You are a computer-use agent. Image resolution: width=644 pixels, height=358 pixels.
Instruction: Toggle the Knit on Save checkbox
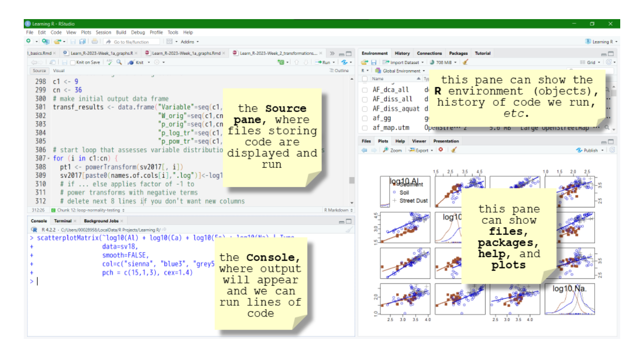coord(73,62)
